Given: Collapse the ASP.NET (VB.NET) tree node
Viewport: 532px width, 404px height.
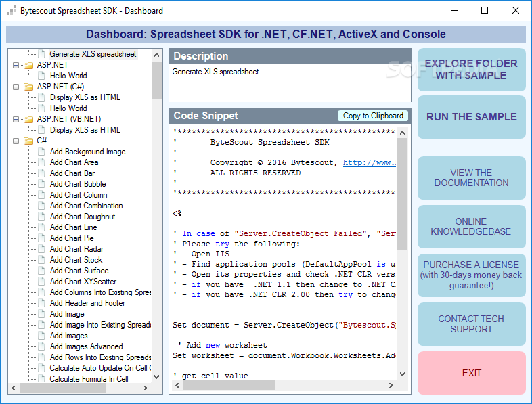Looking at the screenshot, I should (x=16, y=119).
